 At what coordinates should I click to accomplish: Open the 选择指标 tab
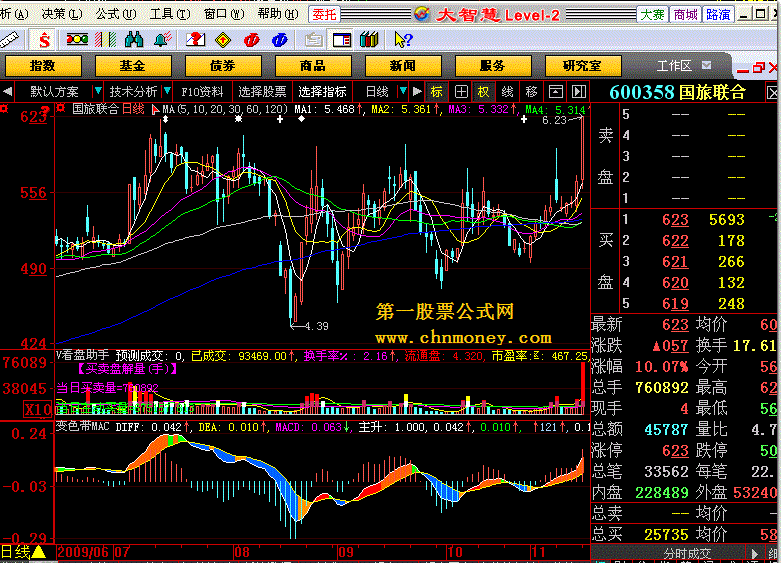[322, 92]
